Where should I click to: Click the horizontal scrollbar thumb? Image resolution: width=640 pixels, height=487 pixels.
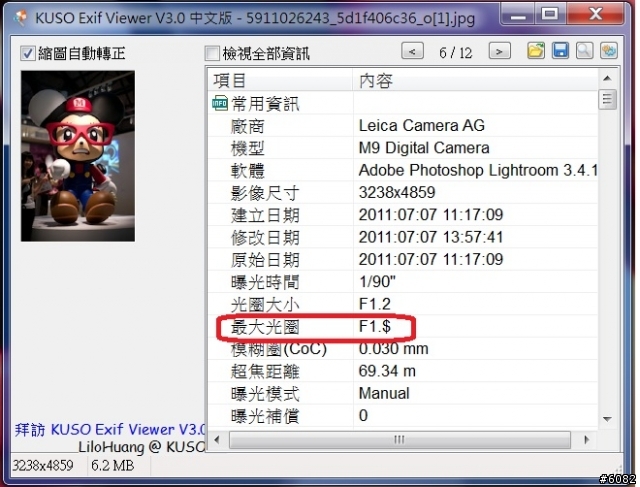point(400,440)
